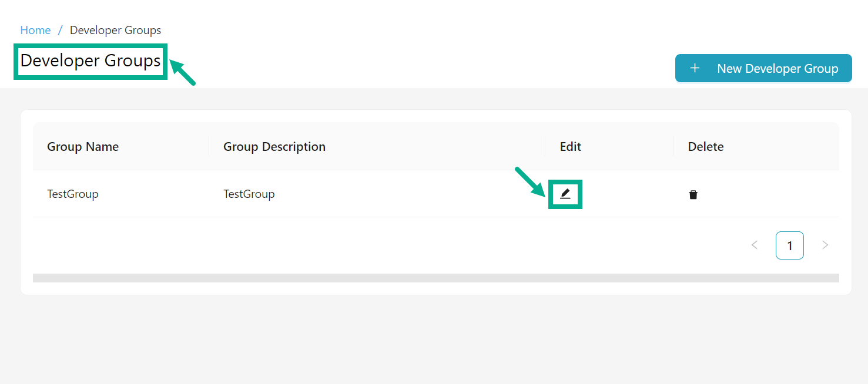Screen dimensions: 868x384
Task: Click the Delete column header
Action: point(705,146)
